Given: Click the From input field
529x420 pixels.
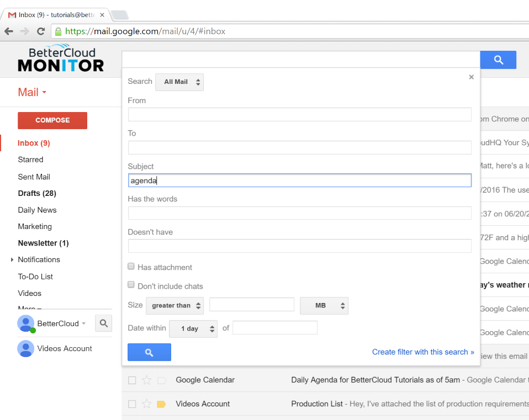Looking at the screenshot, I should [300, 115].
